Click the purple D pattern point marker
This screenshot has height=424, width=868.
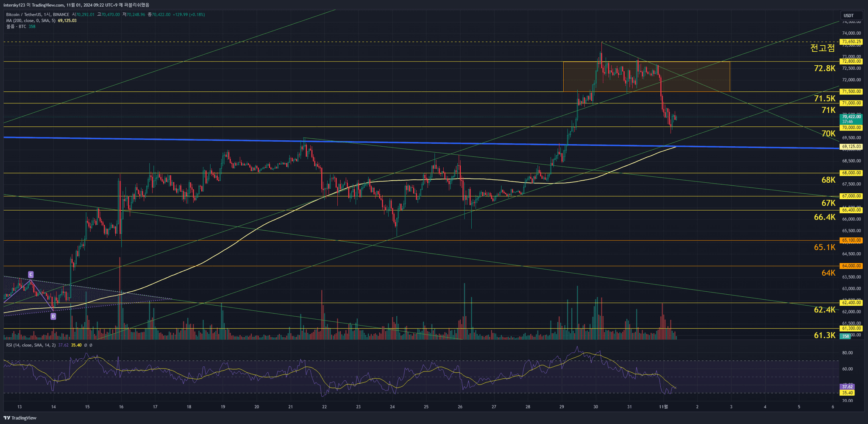53,316
